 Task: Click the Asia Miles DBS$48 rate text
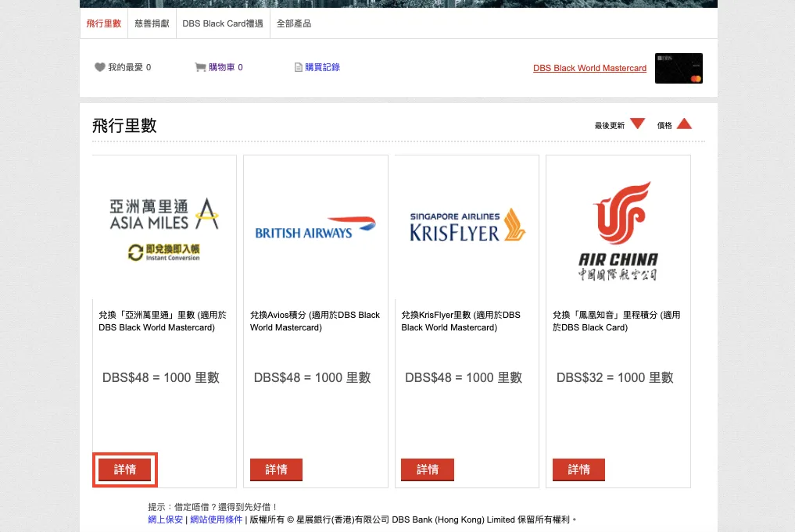[x=161, y=377]
